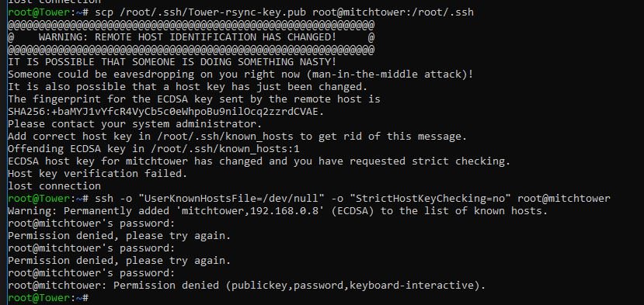Click the IT IS POSSIBLE THAT SOMEONE line
The width and height of the screenshot is (644, 305).
(172, 62)
